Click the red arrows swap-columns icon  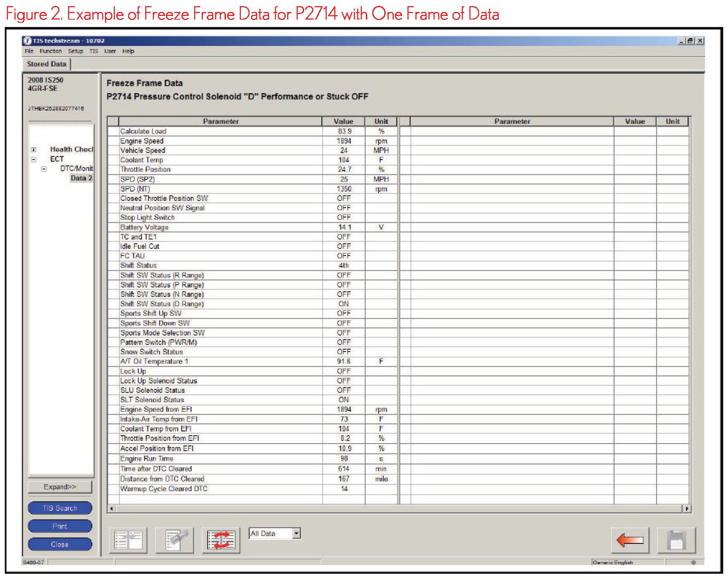221,540
